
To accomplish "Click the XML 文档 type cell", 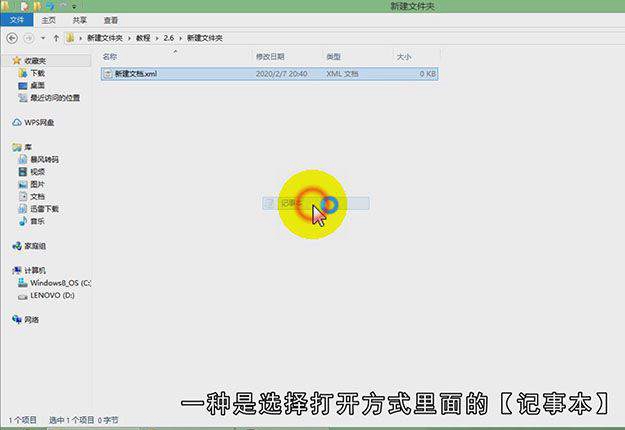I will tap(342, 74).
